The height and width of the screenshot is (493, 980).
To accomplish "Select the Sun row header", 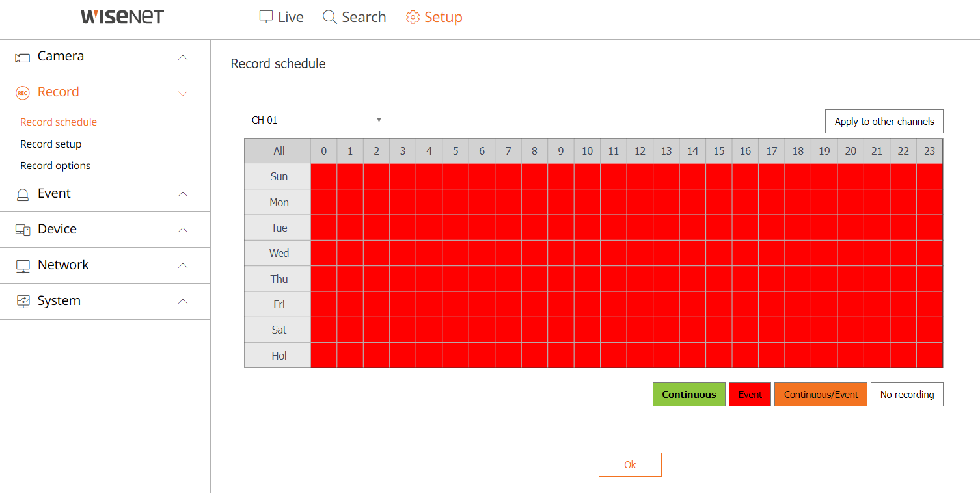I will click(279, 176).
